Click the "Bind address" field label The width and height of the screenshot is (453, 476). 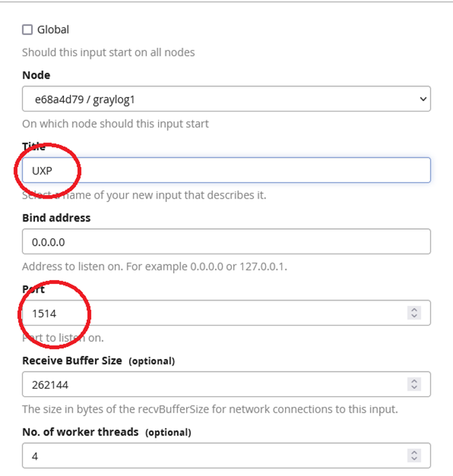(x=56, y=218)
